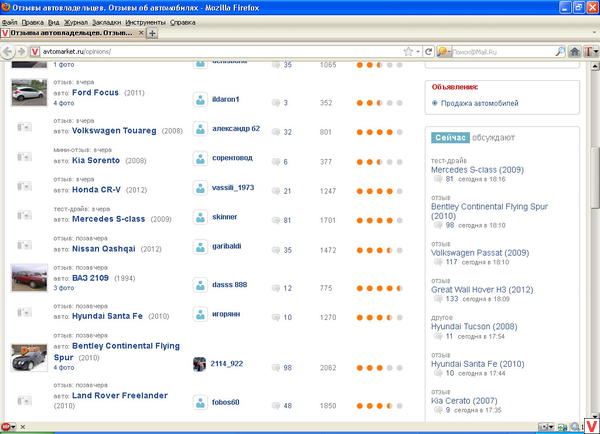Open the Файл menu
Viewport: 600px width, 434px height.
pos(10,23)
